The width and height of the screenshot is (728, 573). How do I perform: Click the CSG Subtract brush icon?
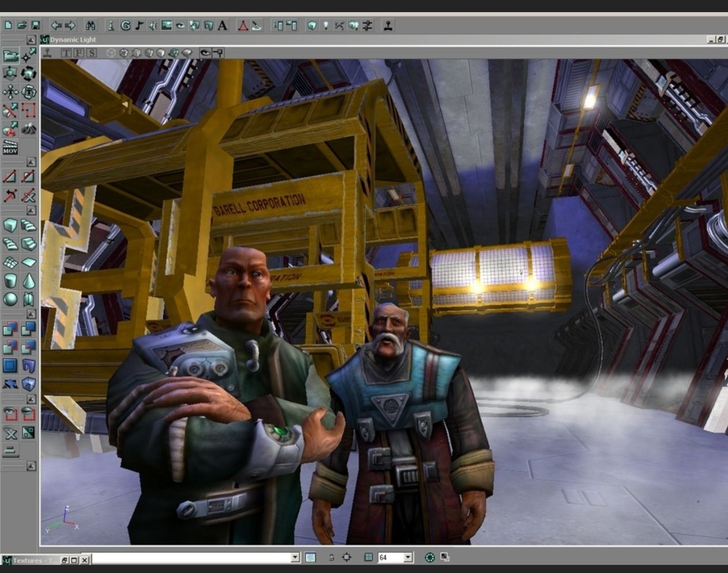(x=29, y=329)
